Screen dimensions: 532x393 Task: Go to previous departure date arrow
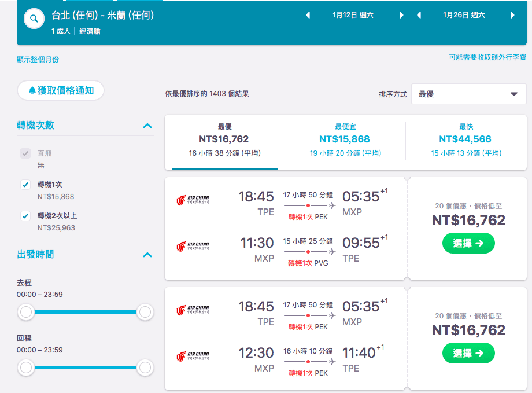click(x=308, y=15)
